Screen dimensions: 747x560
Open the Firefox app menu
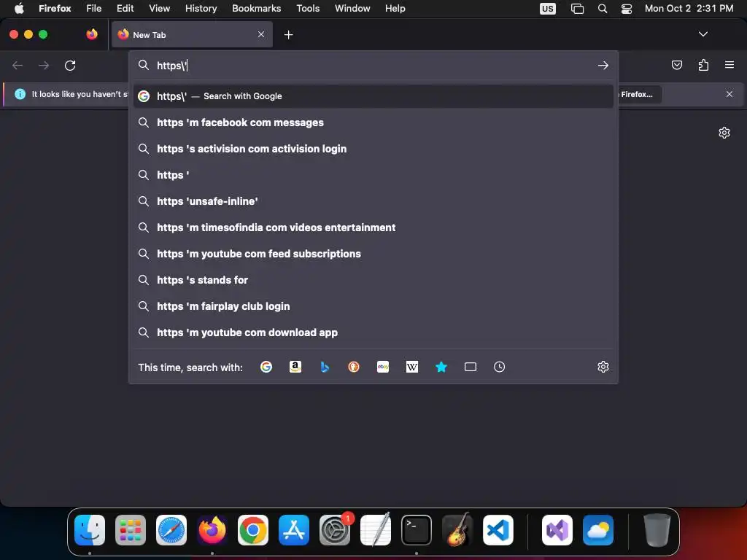(55, 8)
